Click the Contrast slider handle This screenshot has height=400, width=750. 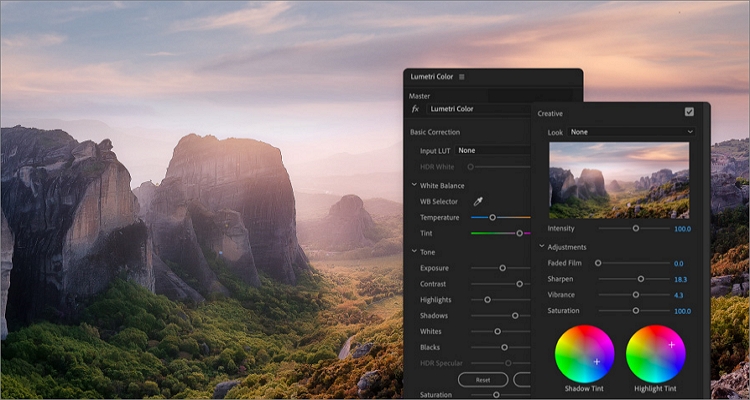(519, 284)
